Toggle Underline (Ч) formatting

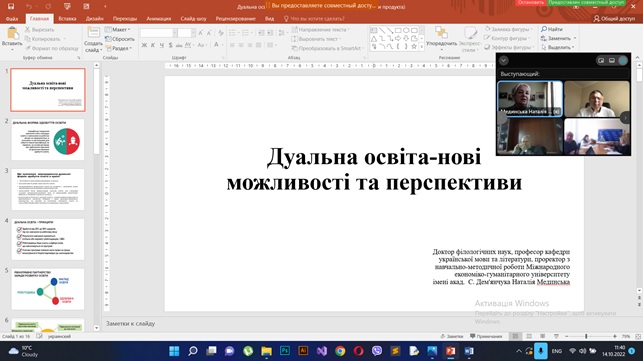pos(162,45)
